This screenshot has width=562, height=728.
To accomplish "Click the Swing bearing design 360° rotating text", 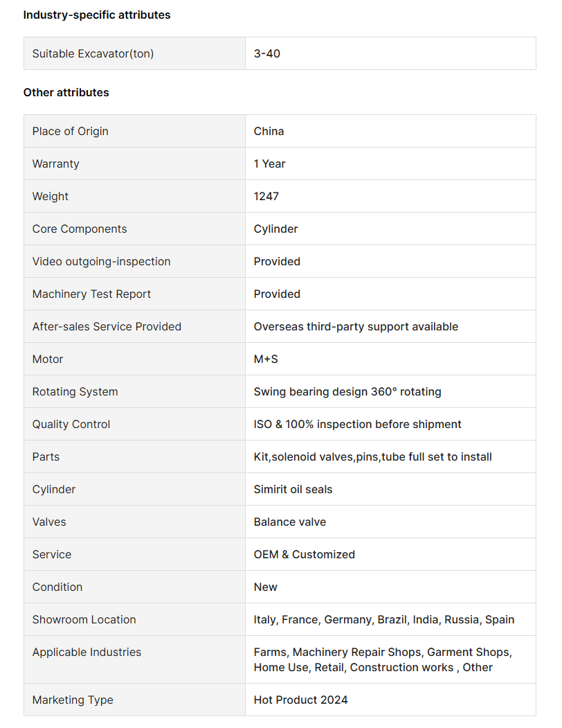I will 347,391.
